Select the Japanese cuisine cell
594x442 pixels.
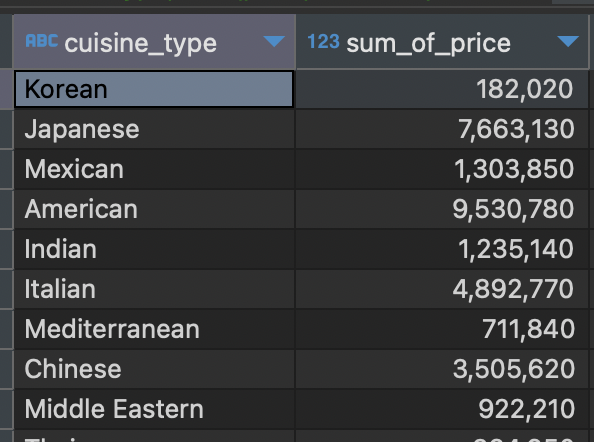154,129
